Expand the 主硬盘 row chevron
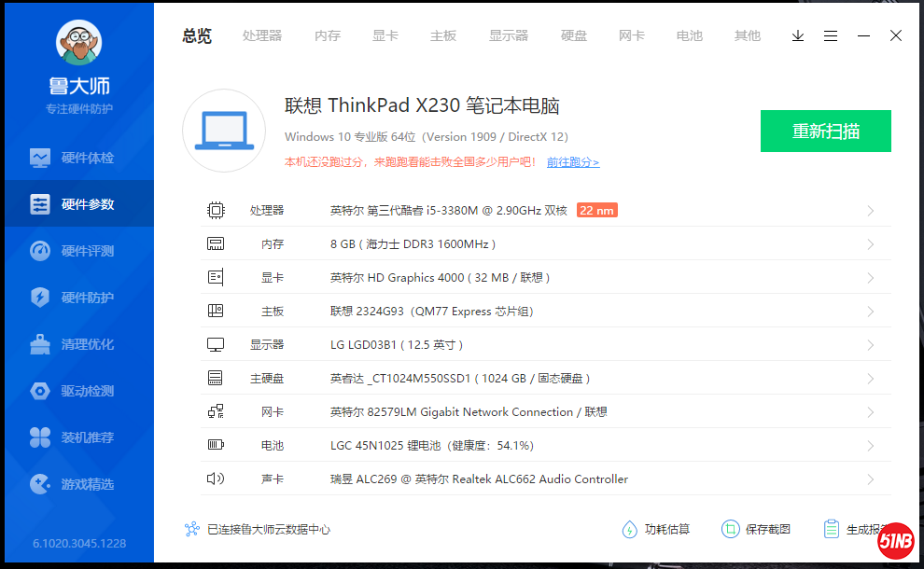Viewport: 924px width, 569px height. click(871, 379)
